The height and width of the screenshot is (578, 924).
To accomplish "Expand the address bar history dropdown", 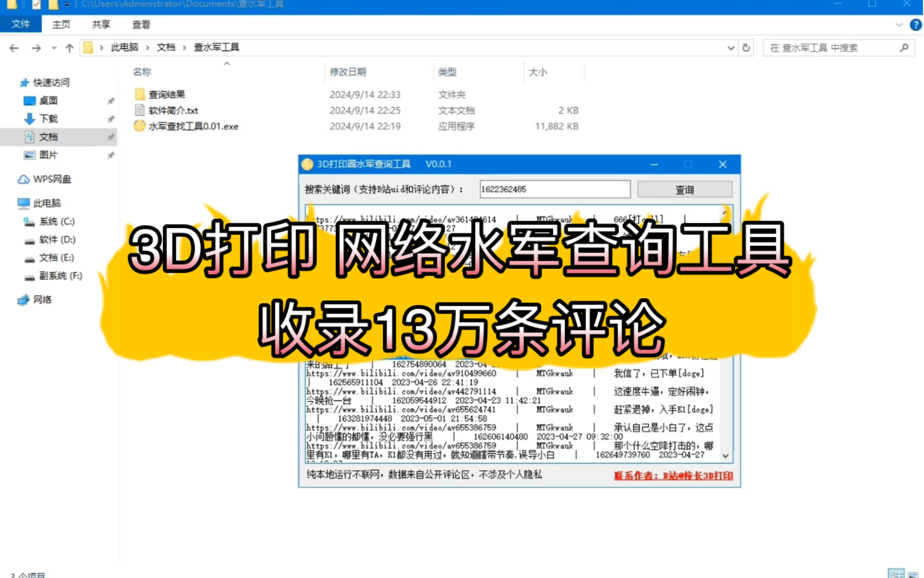I will coord(731,48).
